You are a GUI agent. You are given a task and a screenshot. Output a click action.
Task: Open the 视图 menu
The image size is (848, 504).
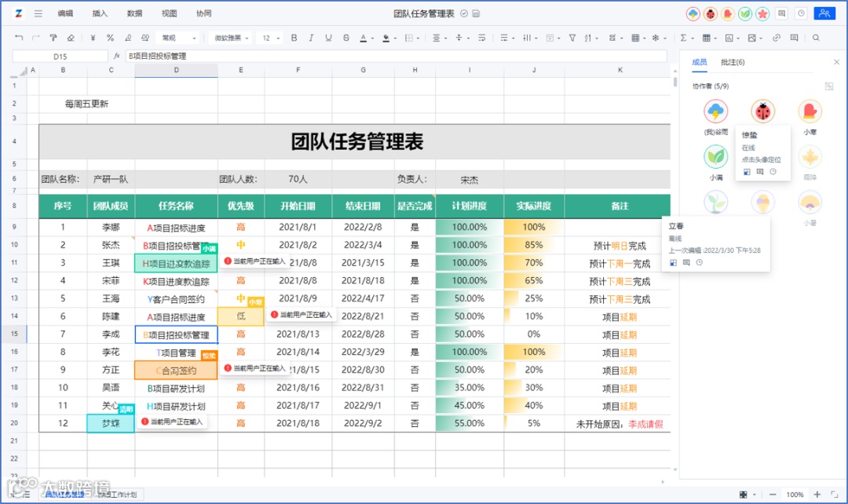point(170,13)
